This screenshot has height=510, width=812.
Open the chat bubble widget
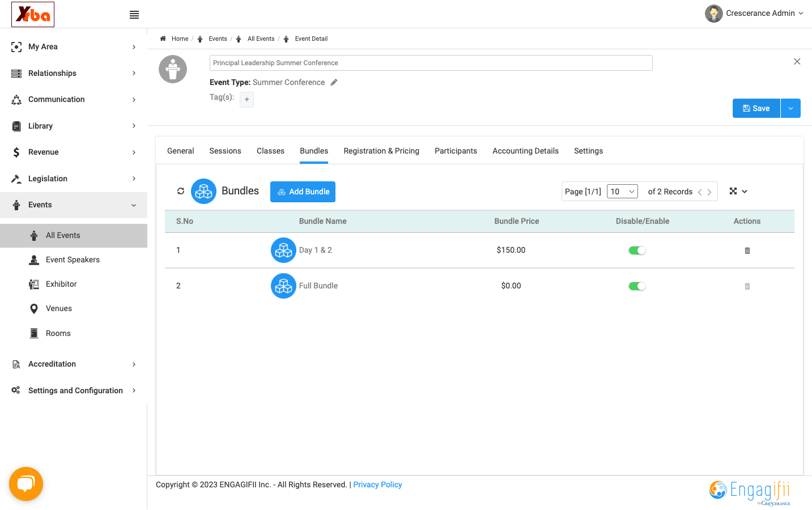point(26,484)
